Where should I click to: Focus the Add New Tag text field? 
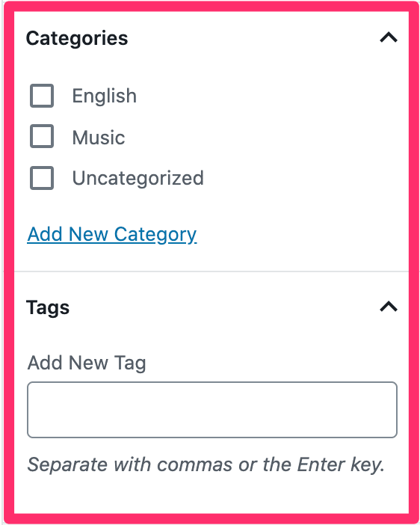212,410
